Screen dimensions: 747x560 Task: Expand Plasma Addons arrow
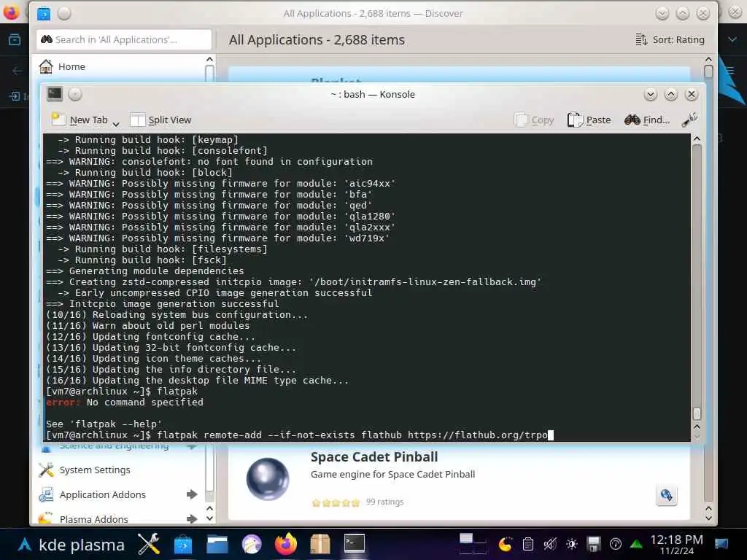[192, 518]
